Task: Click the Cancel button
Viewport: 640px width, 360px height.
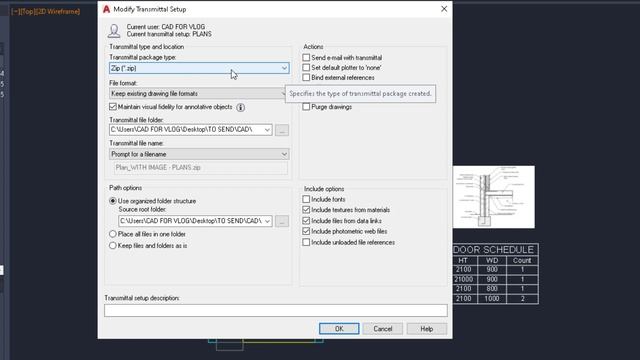Action: [x=383, y=329]
